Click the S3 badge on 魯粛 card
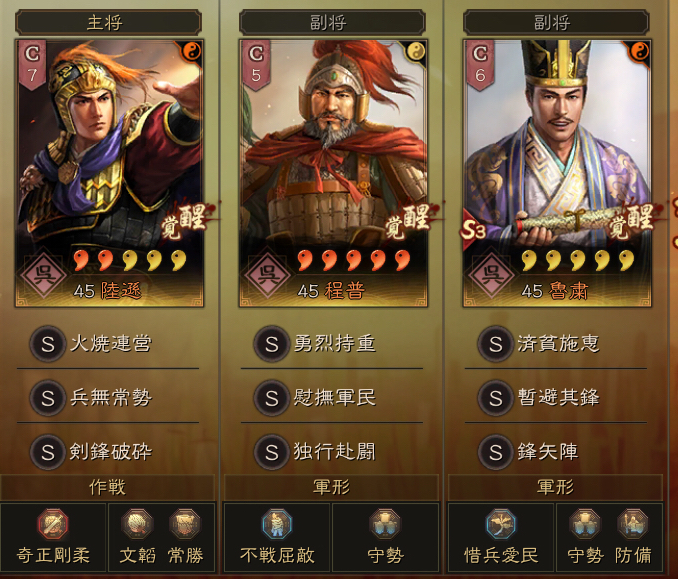 pos(474,230)
